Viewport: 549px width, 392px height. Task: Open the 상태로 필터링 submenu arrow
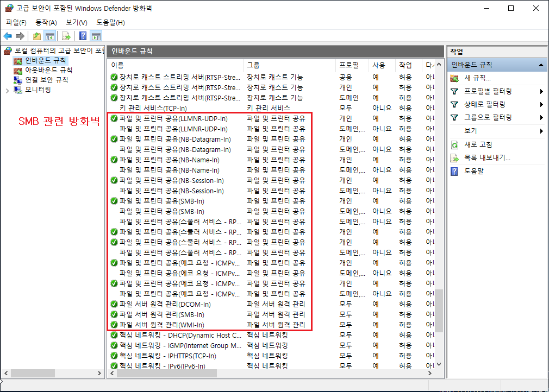[x=541, y=105]
